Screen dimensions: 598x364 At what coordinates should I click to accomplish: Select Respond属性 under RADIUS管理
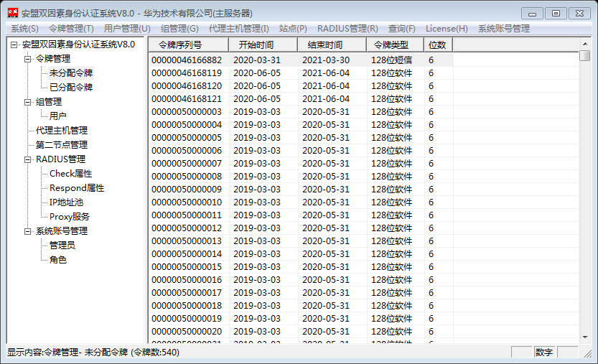coord(77,188)
